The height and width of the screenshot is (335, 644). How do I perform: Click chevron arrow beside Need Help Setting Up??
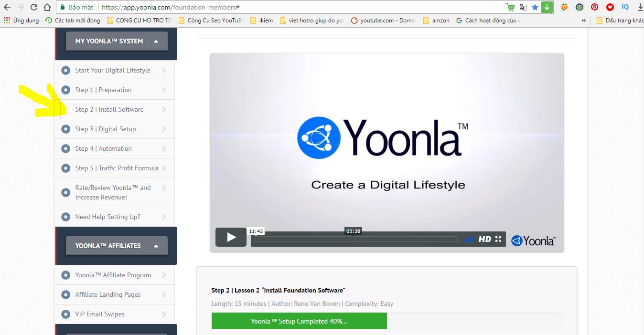pyautogui.click(x=164, y=217)
